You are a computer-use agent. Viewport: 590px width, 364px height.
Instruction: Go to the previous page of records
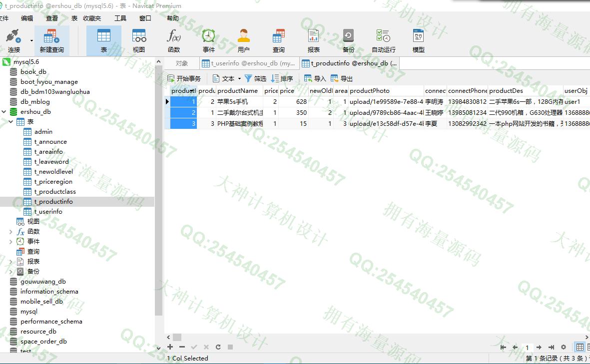515,347
